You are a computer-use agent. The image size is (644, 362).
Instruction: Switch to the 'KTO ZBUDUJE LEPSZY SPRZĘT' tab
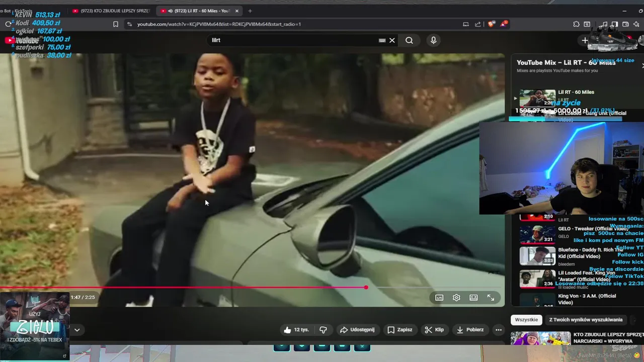click(111, 11)
